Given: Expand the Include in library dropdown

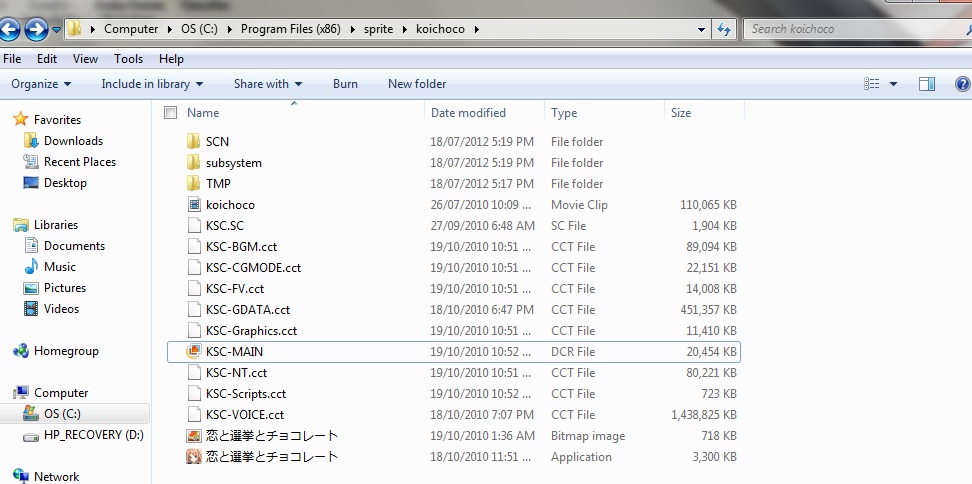Looking at the screenshot, I should 152,84.
